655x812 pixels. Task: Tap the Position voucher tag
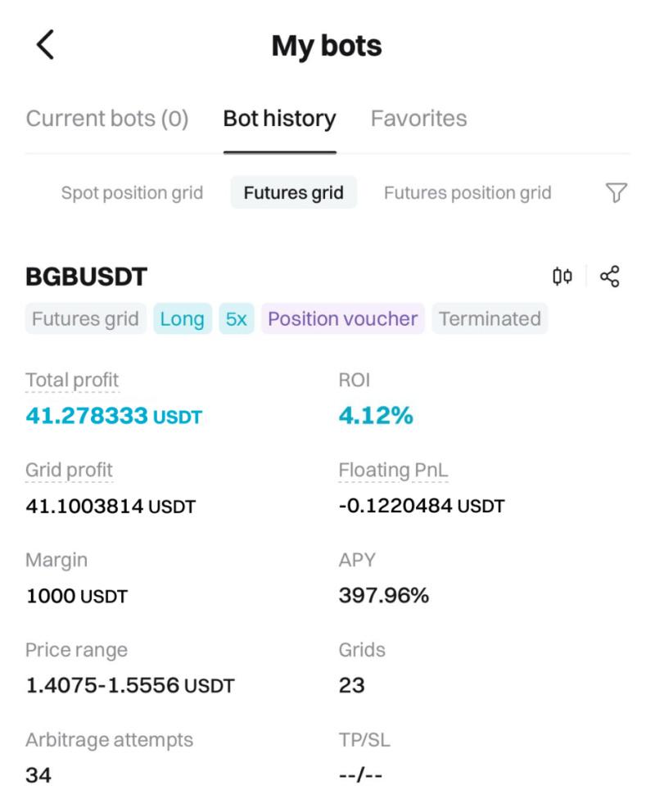(x=342, y=318)
